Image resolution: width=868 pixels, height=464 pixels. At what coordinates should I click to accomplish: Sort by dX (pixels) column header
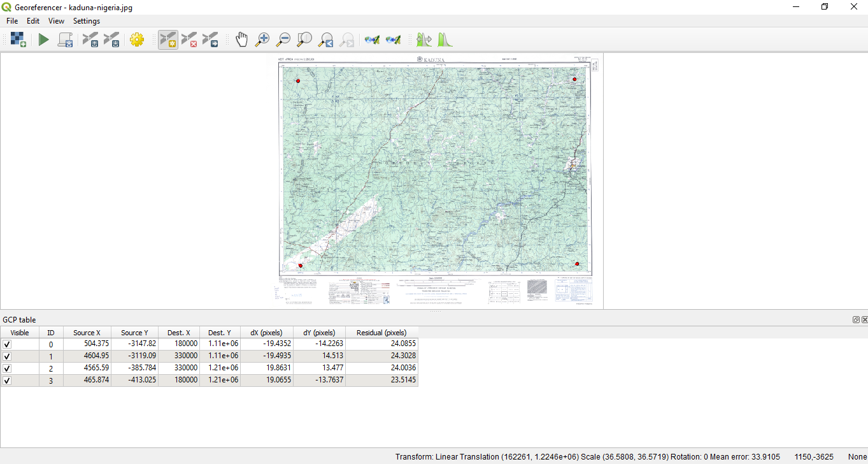pos(267,333)
